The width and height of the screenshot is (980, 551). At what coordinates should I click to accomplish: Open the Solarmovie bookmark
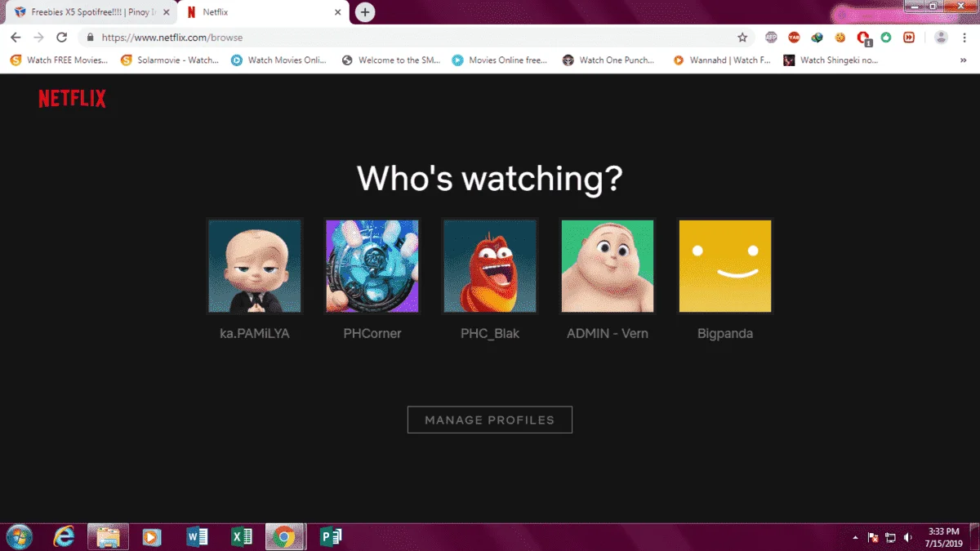(x=170, y=60)
